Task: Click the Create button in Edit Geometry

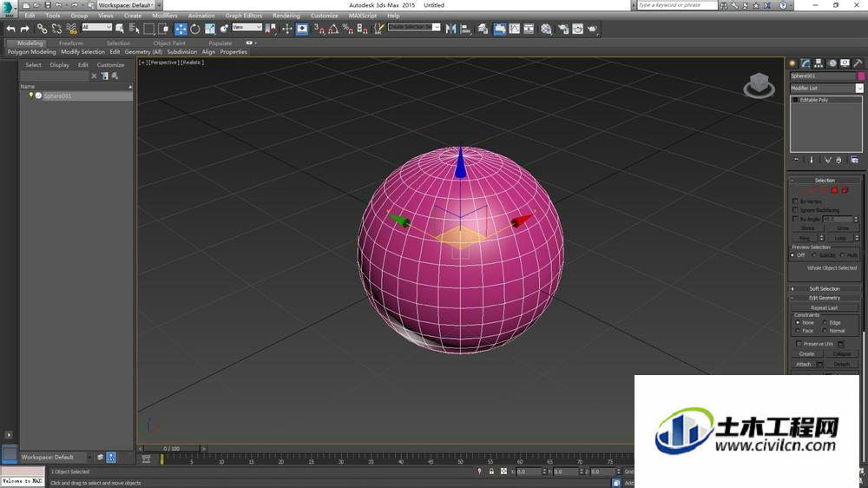Action: coord(807,354)
